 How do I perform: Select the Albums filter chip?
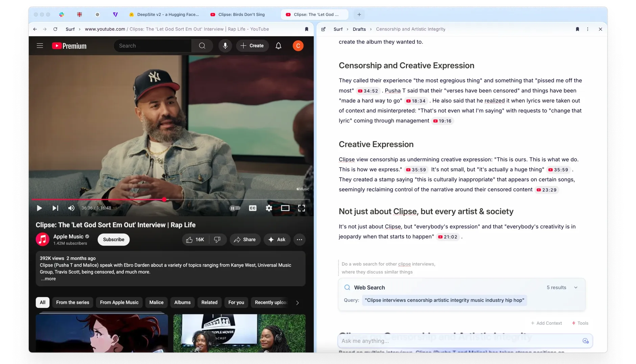pos(182,302)
